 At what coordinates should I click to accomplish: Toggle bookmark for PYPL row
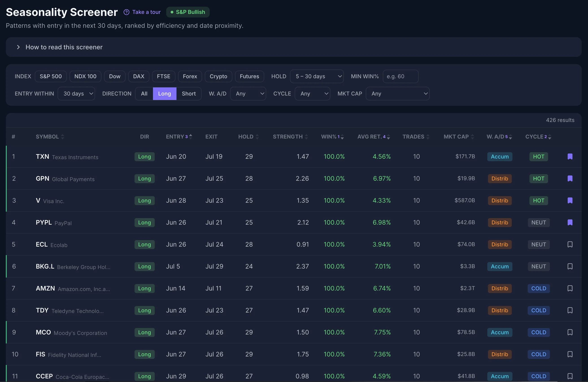pyautogui.click(x=570, y=222)
